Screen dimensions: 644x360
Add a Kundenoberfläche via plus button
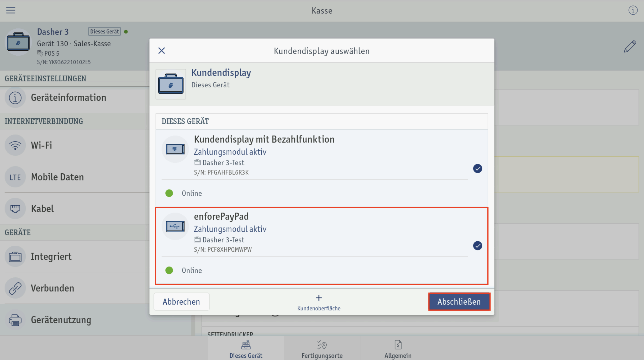tap(319, 302)
